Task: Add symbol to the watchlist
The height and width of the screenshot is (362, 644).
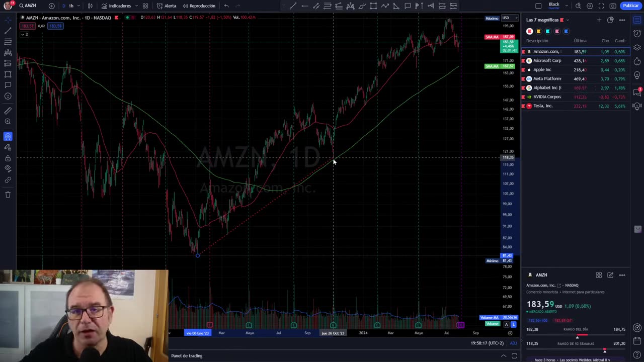Action: pyautogui.click(x=599, y=20)
